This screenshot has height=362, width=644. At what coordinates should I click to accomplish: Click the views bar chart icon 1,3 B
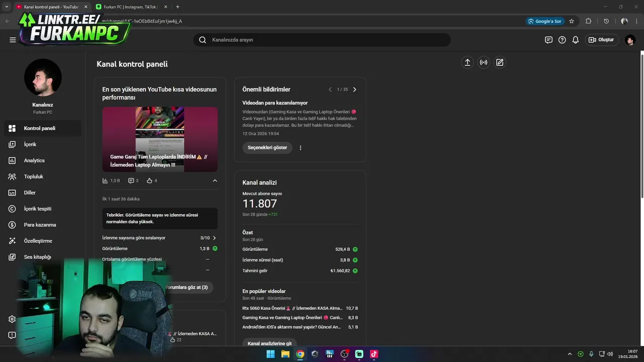105,180
